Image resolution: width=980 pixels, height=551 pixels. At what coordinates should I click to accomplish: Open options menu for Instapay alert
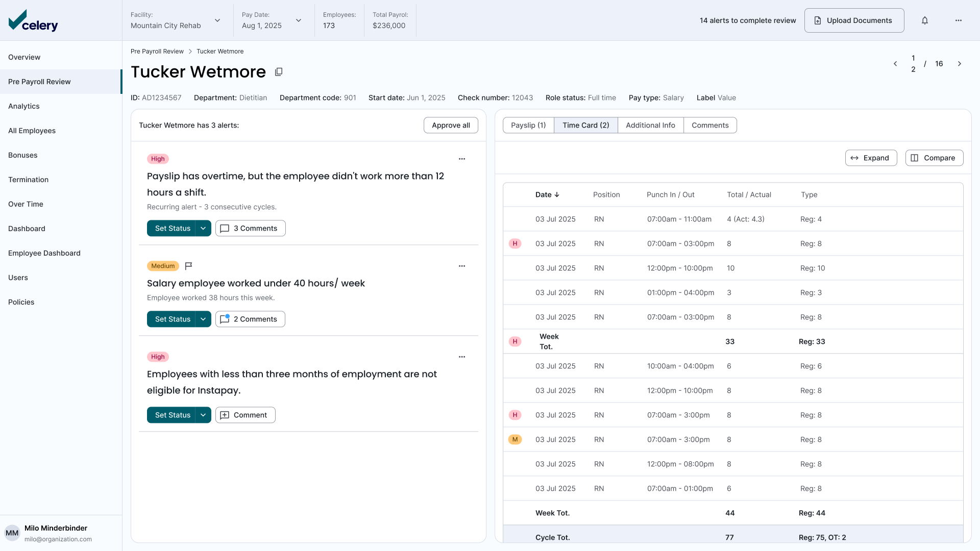[461, 357]
